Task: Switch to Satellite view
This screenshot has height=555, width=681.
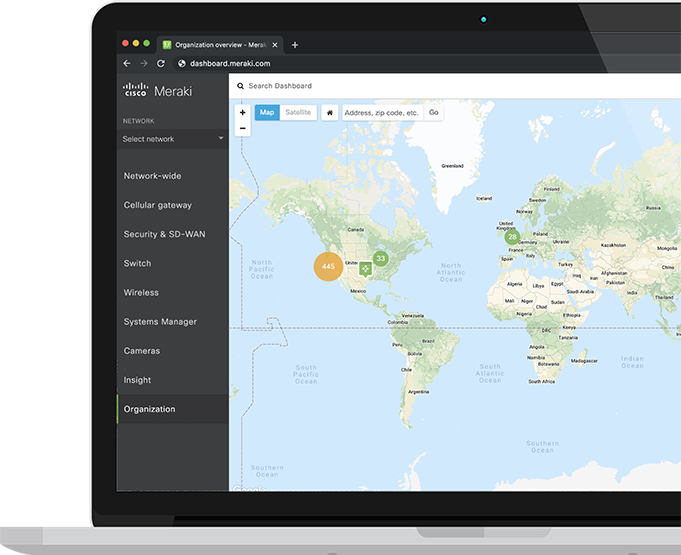Action: click(298, 112)
